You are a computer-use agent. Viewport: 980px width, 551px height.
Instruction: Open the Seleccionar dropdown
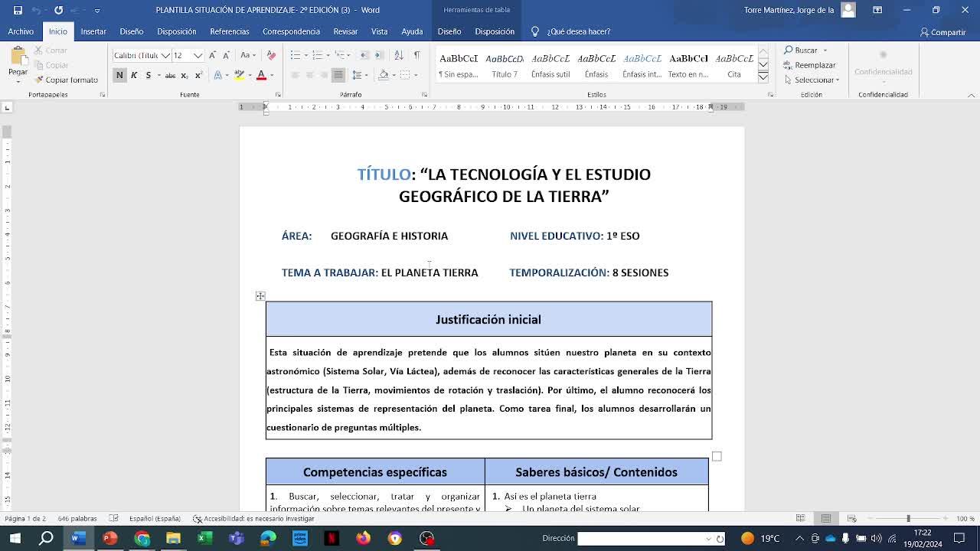(812, 80)
